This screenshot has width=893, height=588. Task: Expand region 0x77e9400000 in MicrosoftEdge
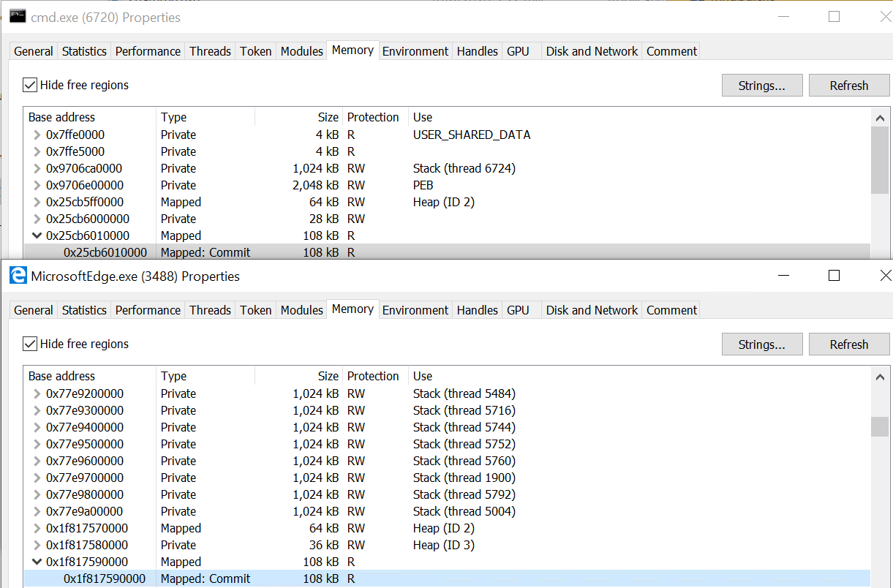pos(37,427)
